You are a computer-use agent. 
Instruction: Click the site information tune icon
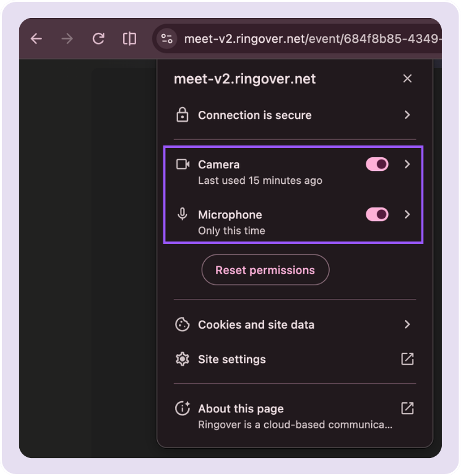point(166,39)
